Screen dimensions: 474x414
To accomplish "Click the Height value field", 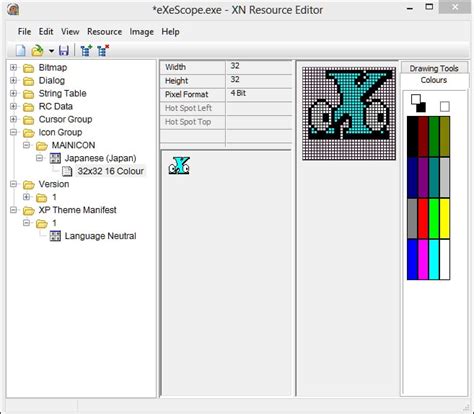I will pyautogui.click(x=259, y=80).
